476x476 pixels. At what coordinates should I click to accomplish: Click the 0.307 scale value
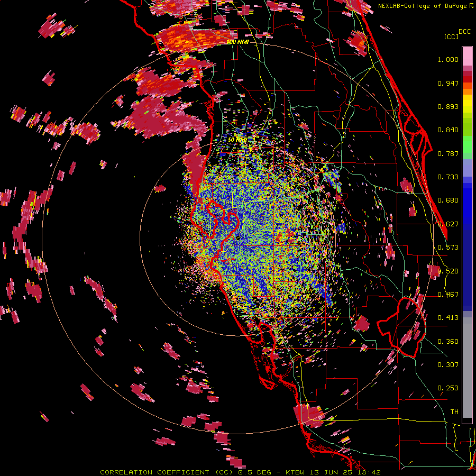pyautogui.click(x=448, y=365)
